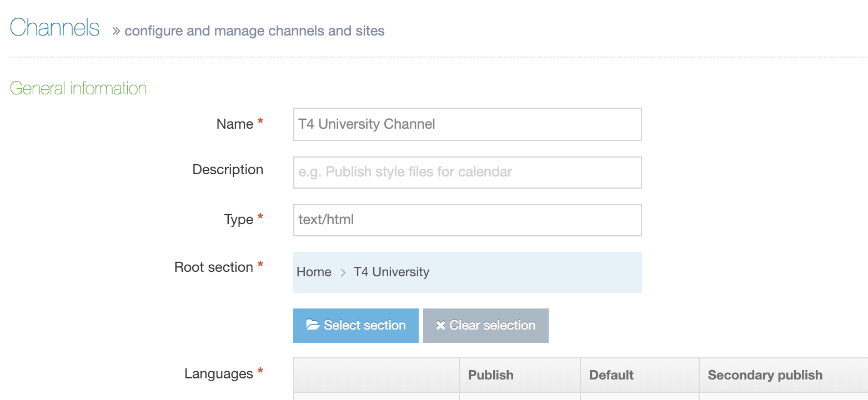Click the red asterisk next to Name
The image size is (868, 400).
pyautogui.click(x=260, y=123)
